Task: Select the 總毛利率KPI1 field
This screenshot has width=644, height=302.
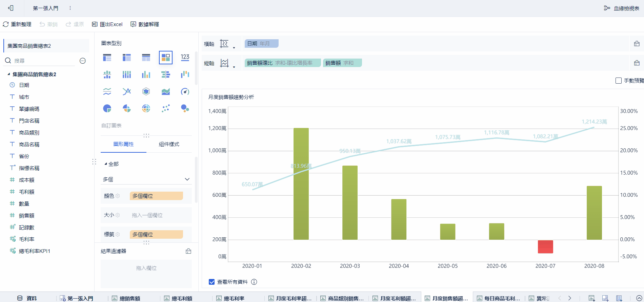Action: (x=35, y=251)
